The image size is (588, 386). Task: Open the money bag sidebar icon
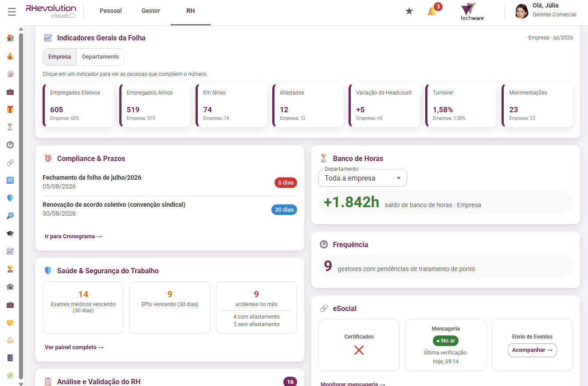pos(10,56)
